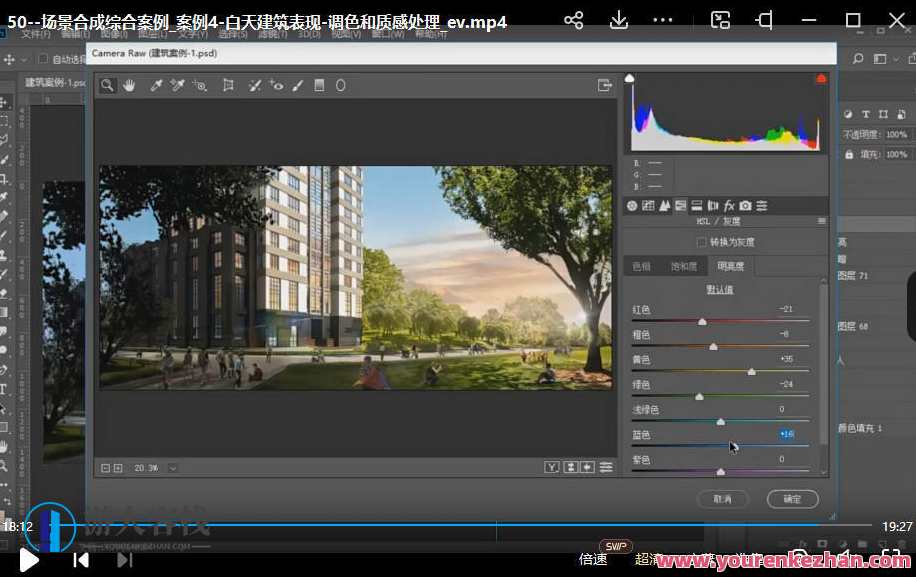
Task: Enable the 转换为灰度 checkbox
Action: click(702, 241)
